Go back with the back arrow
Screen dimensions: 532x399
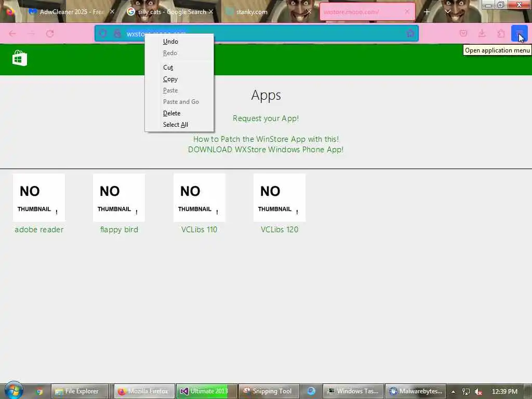(12, 34)
